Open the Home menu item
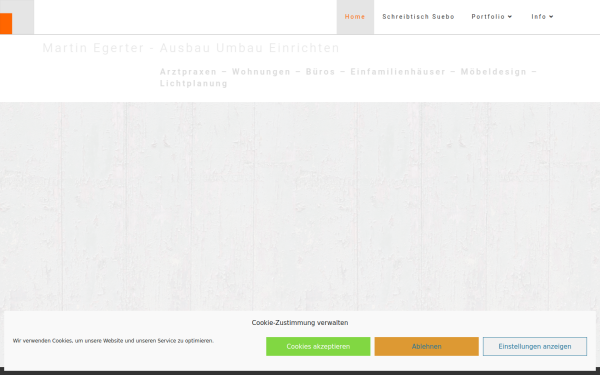The height and width of the screenshot is (375, 600). tap(355, 17)
